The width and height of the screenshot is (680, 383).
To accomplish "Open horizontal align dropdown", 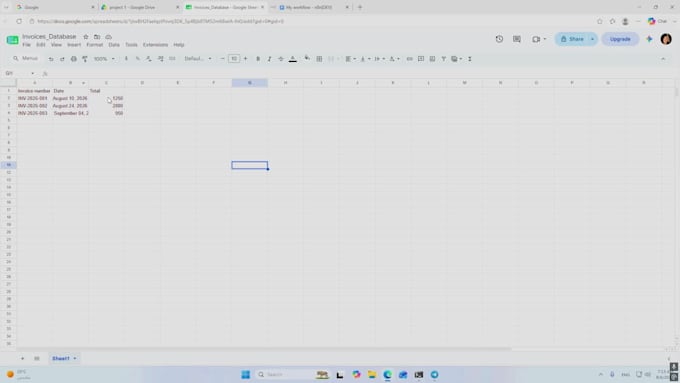I will click(350, 59).
